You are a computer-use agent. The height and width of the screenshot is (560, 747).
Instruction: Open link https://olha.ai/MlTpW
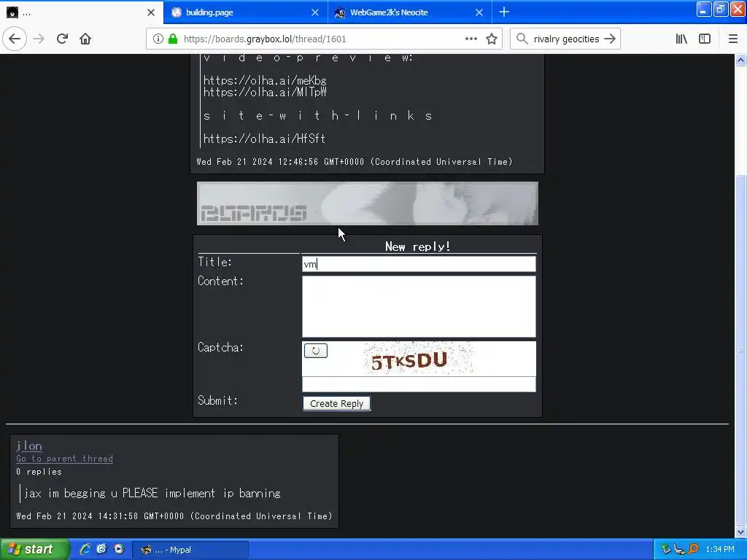[265, 92]
